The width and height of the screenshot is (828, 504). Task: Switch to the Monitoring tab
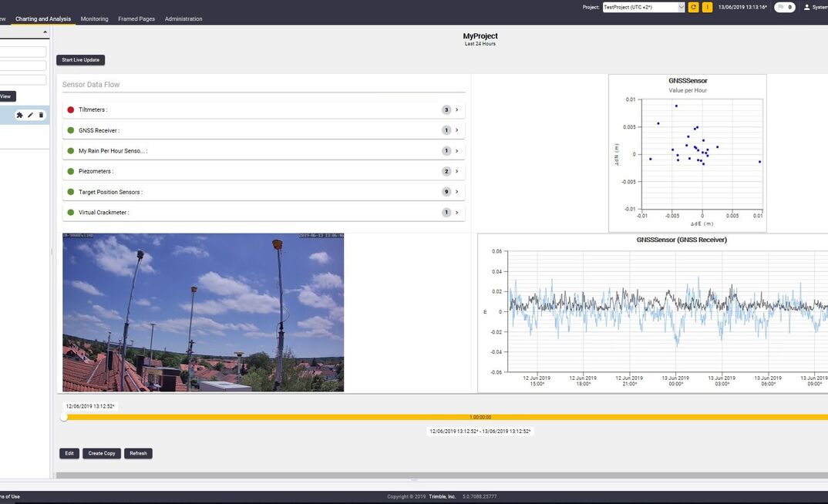tap(94, 18)
